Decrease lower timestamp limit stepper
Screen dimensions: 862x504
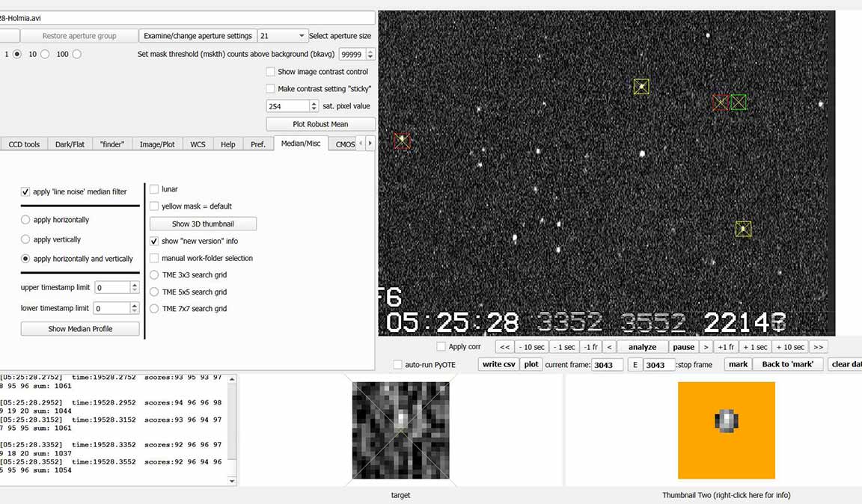pyautogui.click(x=135, y=312)
